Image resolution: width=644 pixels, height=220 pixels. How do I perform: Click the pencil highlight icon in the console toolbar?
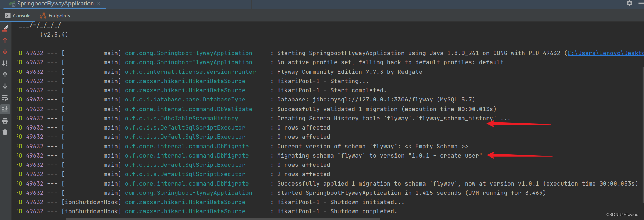[5, 28]
